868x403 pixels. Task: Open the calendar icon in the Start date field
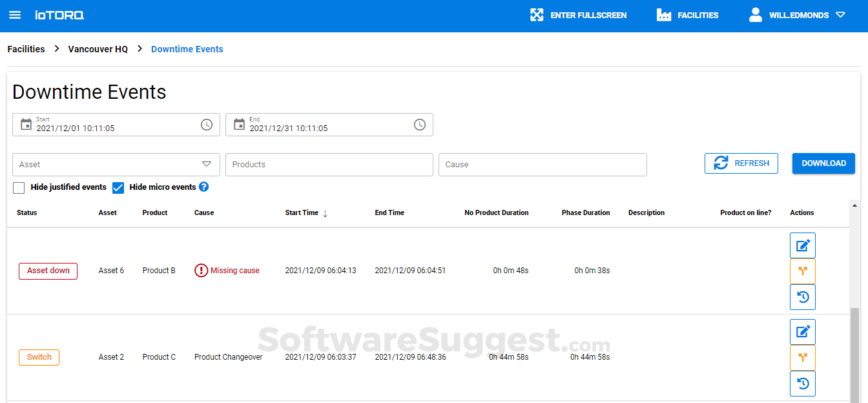26,124
